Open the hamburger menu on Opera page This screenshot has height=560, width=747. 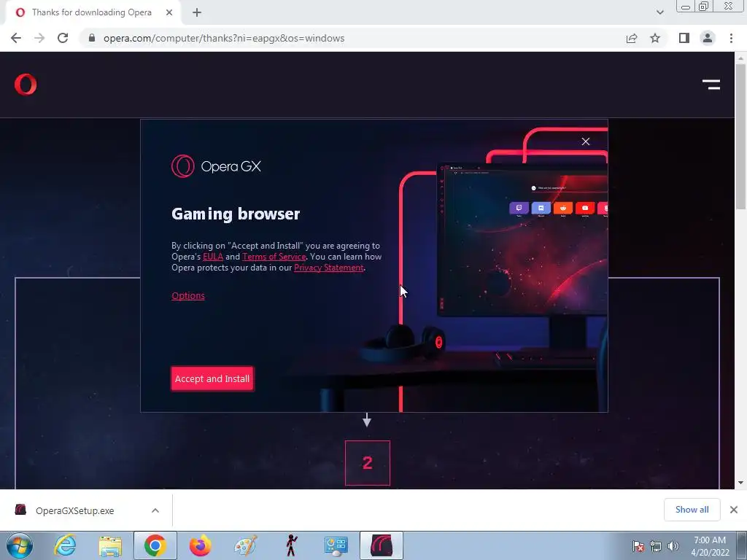[711, 85]
